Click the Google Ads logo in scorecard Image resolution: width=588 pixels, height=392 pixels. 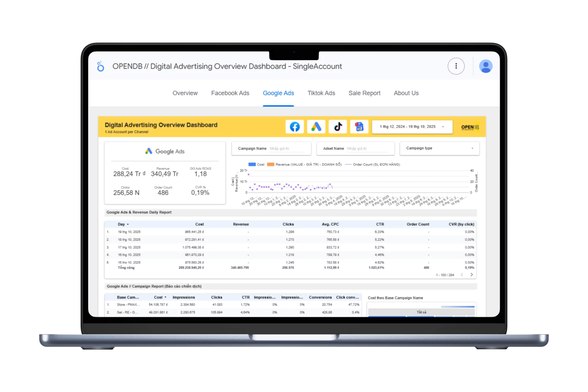coord(165,151)
